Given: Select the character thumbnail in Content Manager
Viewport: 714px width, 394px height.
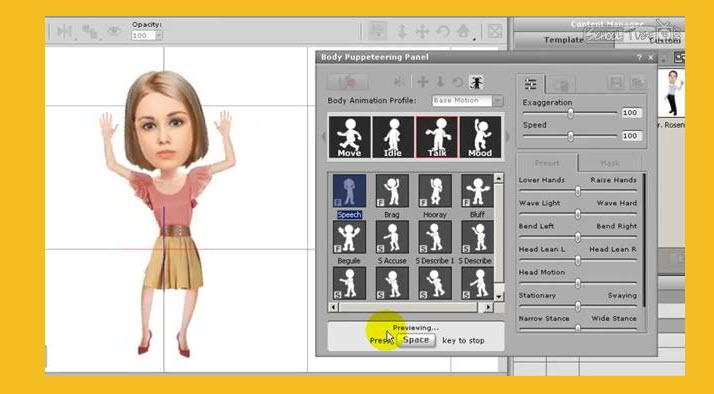Looking at the screenshot, I should (x=672, y=93).
